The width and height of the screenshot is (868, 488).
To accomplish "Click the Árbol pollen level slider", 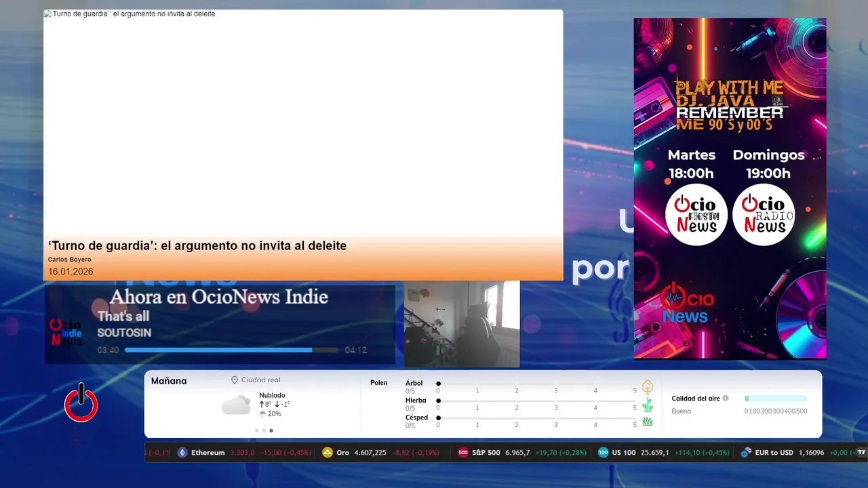I will (x=536, y=384).
